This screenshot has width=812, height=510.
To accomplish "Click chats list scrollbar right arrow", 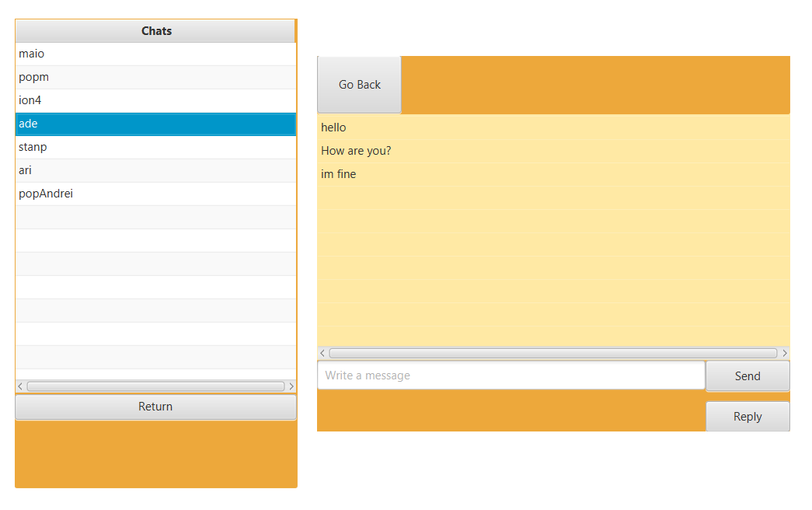I will click(291, 386).
